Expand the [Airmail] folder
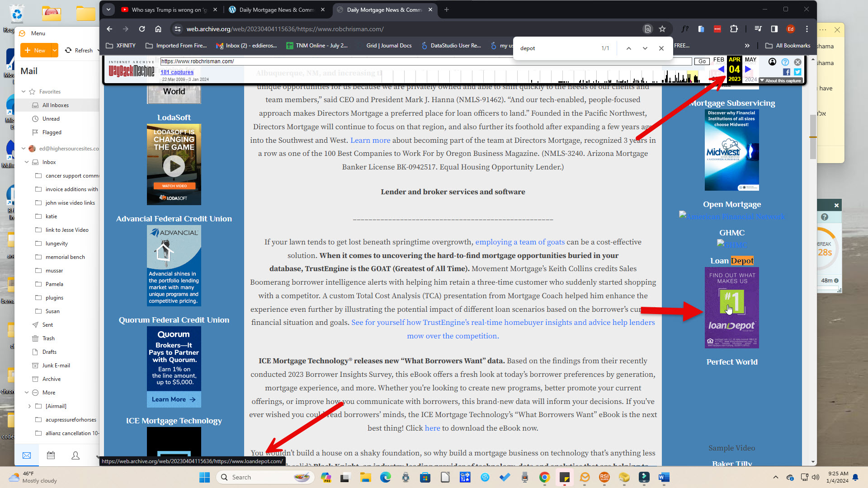The width and height of the screenshot is (868, 488). [x=30, y=406]
